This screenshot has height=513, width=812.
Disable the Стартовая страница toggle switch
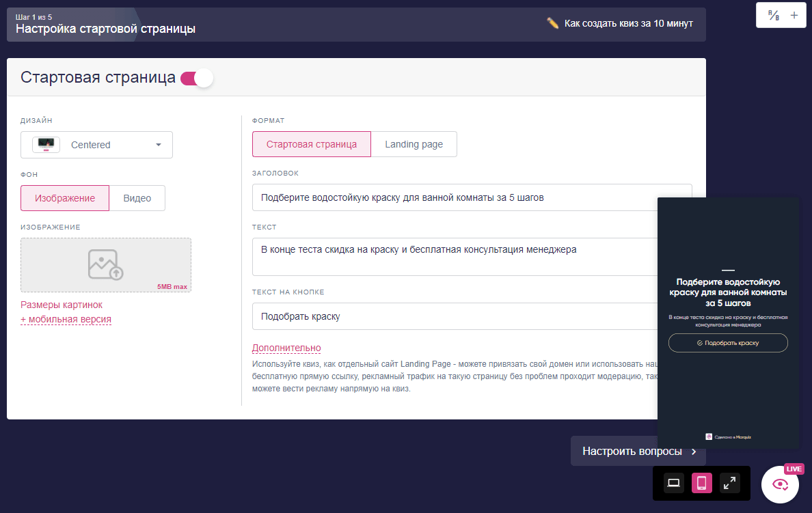[197, 78]
